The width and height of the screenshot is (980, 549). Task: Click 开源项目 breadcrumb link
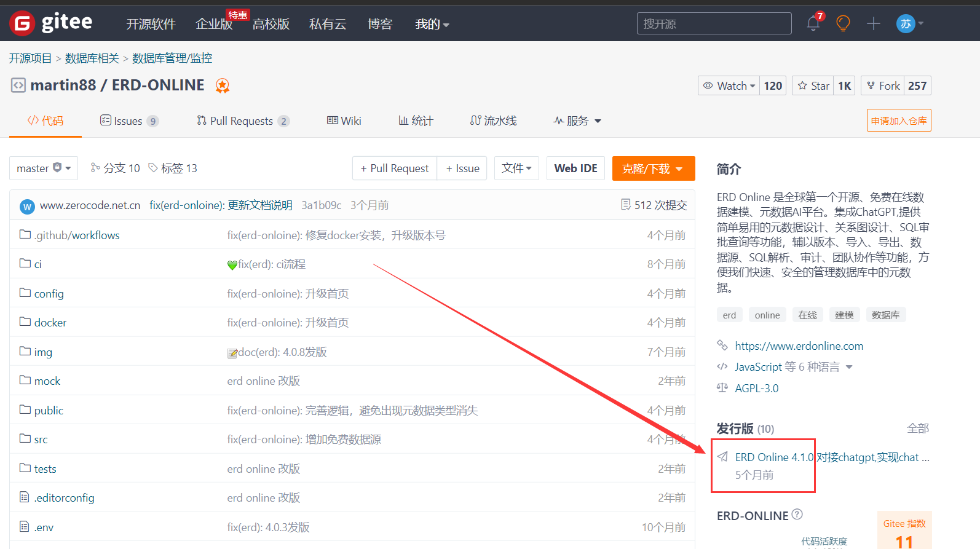click(x=30, y=58)
